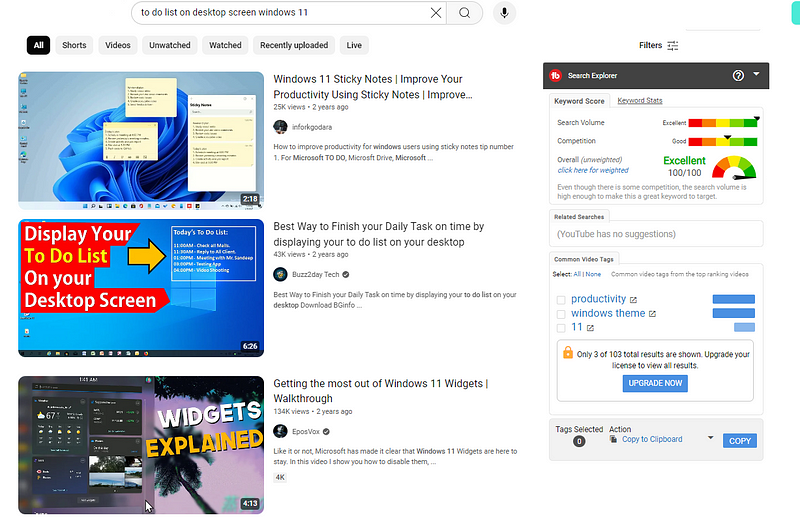Click the 4K badge under Widgets video
800x522 pixels.
(x=280, y=478)
